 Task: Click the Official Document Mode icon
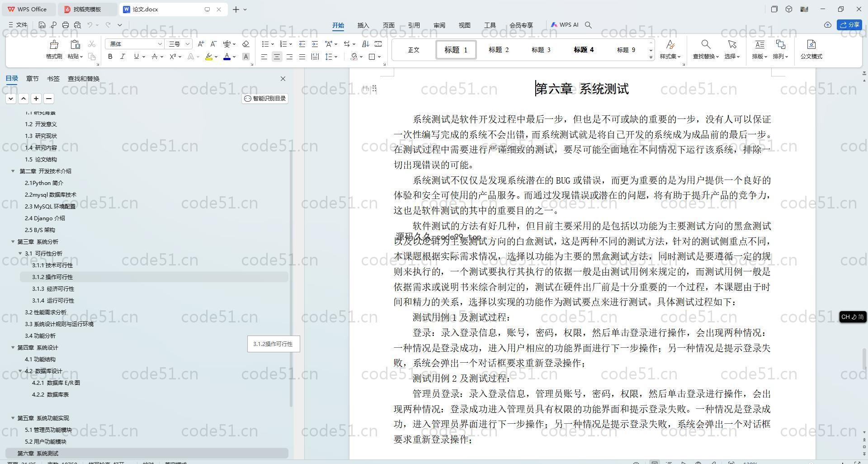tap(811, 44)
